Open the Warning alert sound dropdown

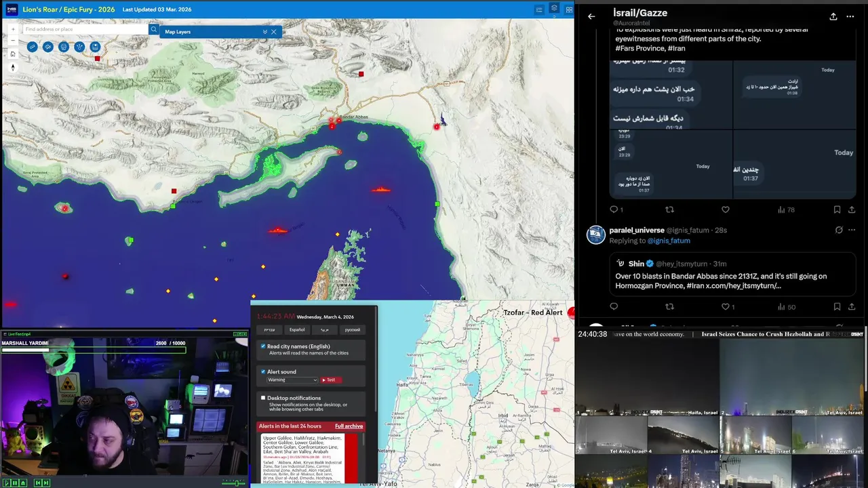click(x=292, y=380)
